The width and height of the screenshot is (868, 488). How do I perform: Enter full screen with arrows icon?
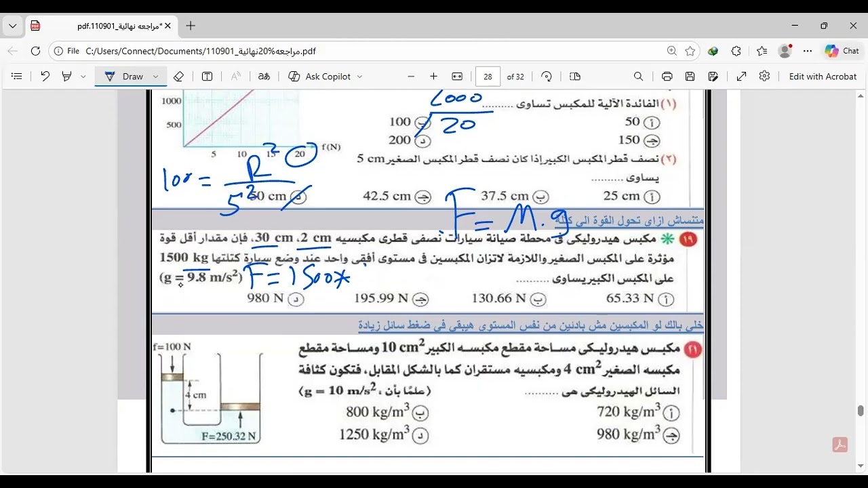click(741, 77)
